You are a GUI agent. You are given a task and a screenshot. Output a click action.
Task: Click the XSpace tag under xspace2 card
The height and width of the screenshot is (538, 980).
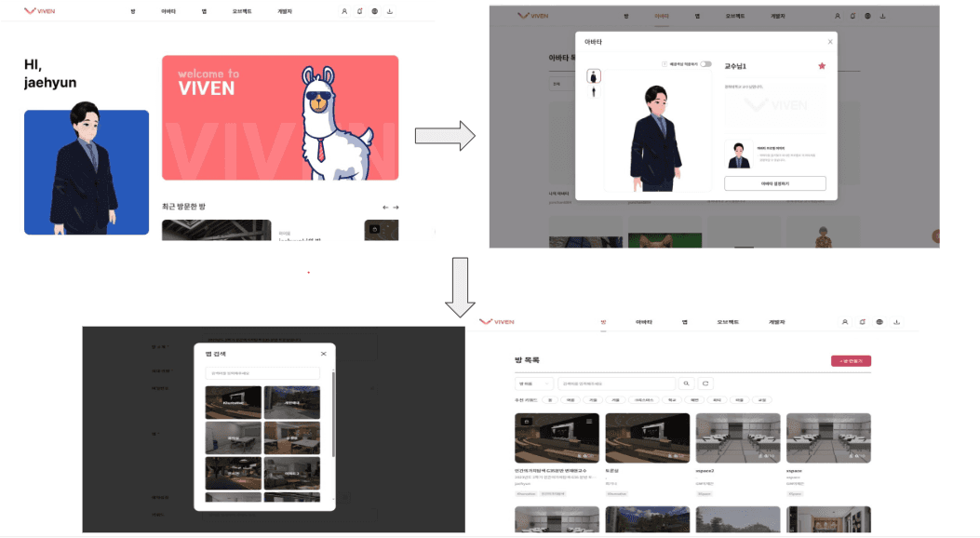point(705,493)
